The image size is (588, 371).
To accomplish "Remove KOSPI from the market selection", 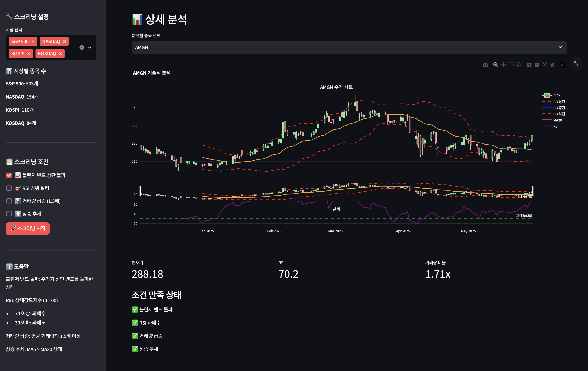I will click(x=29, y=53).
